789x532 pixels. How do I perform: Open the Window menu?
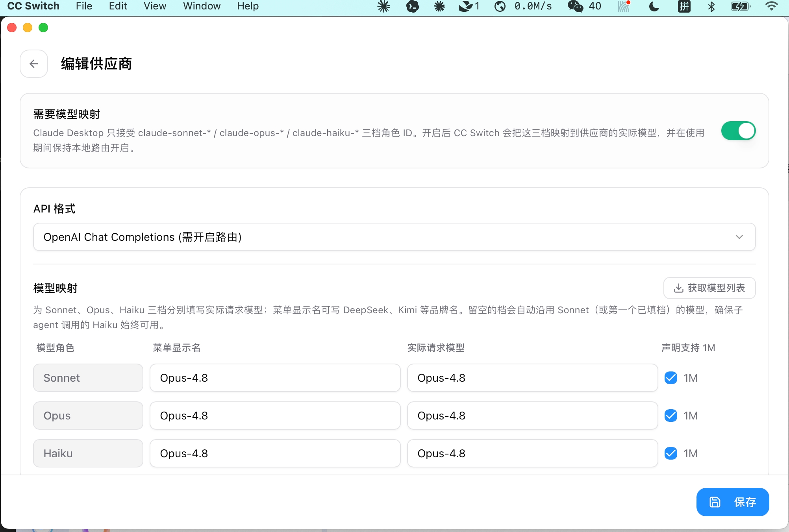point(202,6)
